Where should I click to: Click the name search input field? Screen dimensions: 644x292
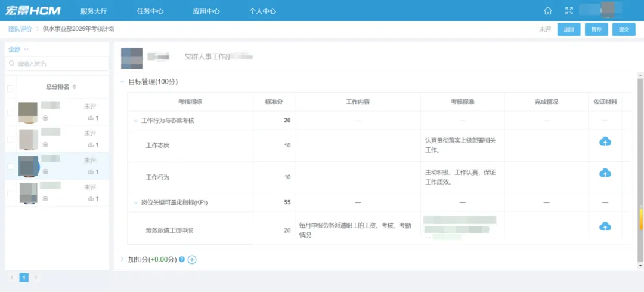(57, 64)
